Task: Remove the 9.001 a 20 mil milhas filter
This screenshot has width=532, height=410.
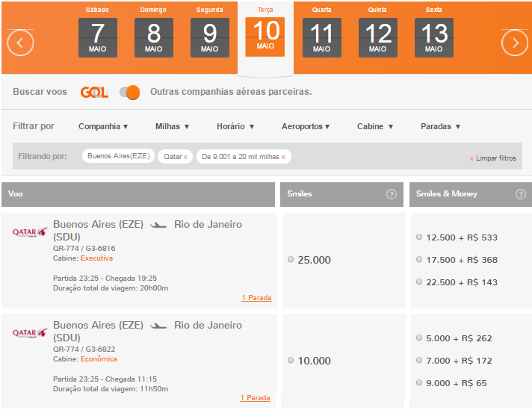Action: 283,157
